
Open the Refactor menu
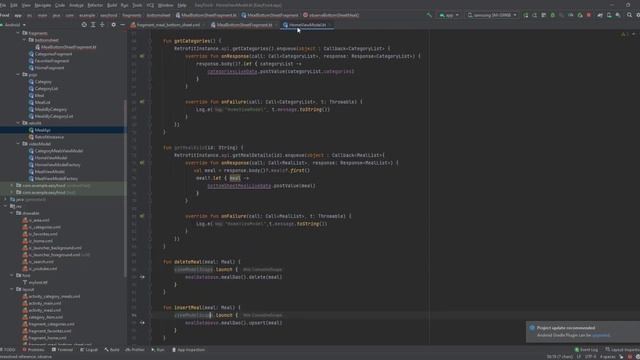pyautogui.click(x=95, y=5)
